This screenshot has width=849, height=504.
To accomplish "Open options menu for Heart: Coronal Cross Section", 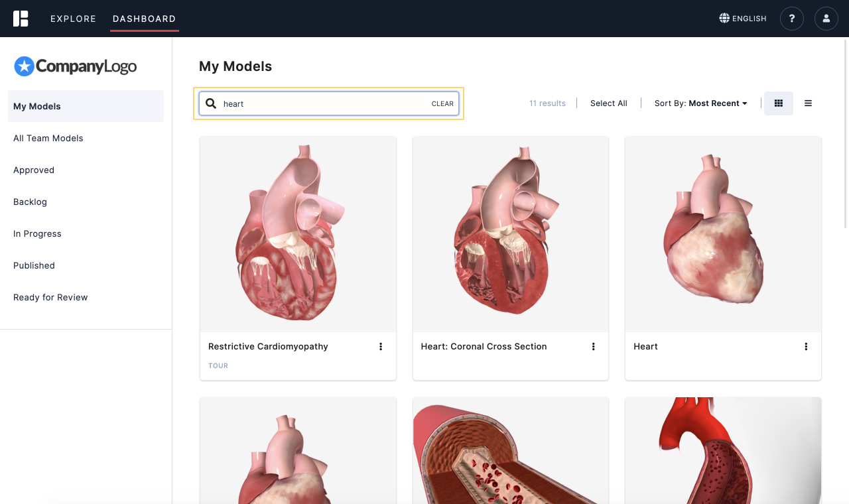I will pos(593,346).
